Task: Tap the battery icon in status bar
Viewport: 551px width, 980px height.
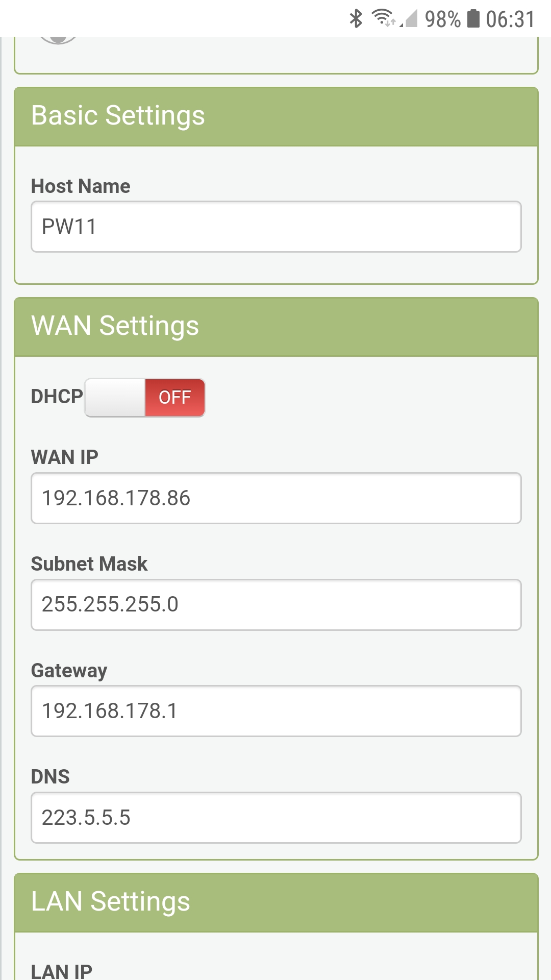Action: tap(473, 19)
